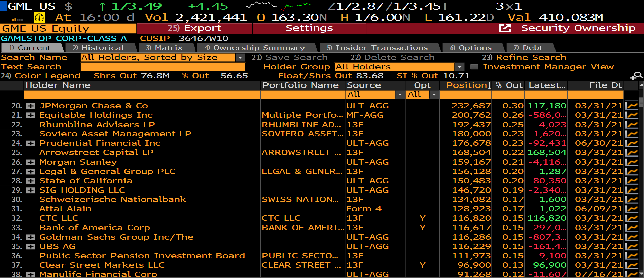The height and width of the screenshot is (278, 644).
Task: Toggle the Investment Manager View checkbox
Action: tap(474, 67)
